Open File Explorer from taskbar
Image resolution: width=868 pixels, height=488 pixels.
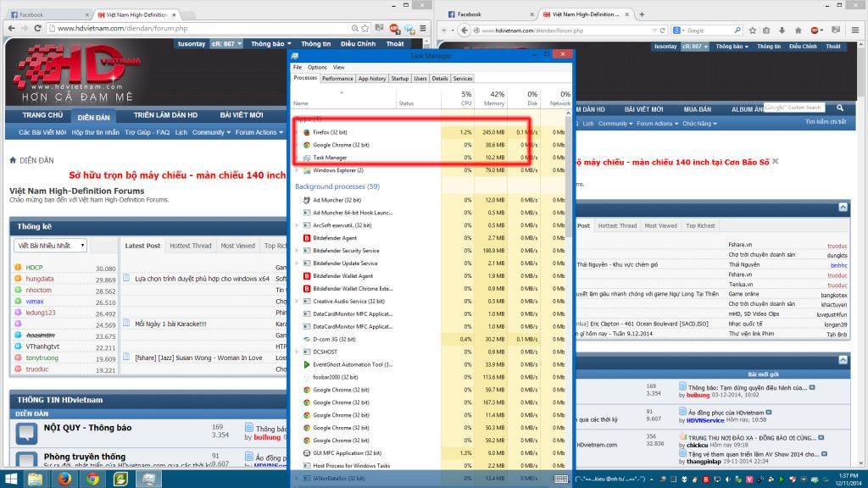pos(36,479)
